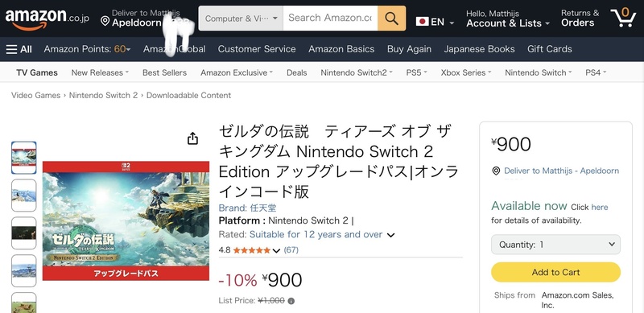Click the Amazon.co.jp logo
Viewport: 644px width, 313px height.
(x=47, y=19)
